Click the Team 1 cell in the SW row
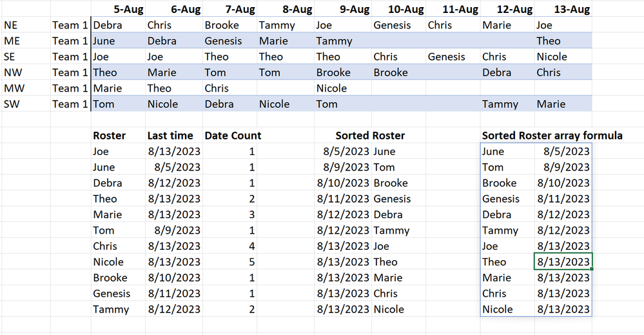The height and width of the screenshot is (335, 644). coord(71,104)
